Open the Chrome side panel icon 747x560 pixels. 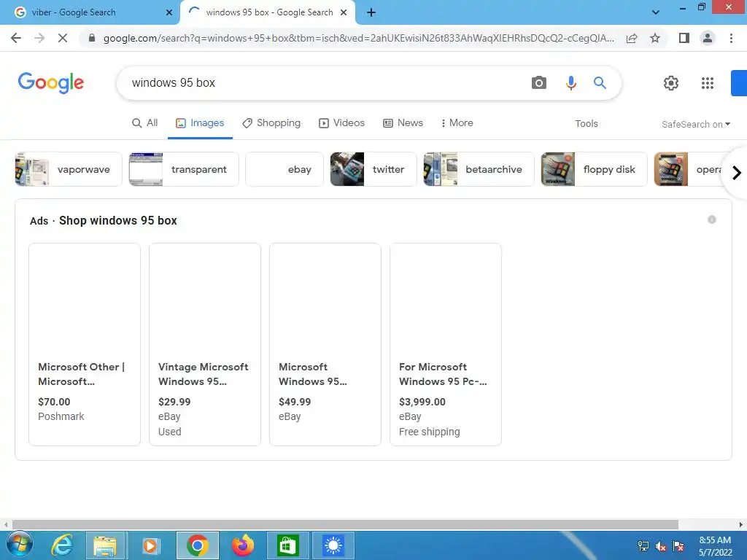coord(684,38)
